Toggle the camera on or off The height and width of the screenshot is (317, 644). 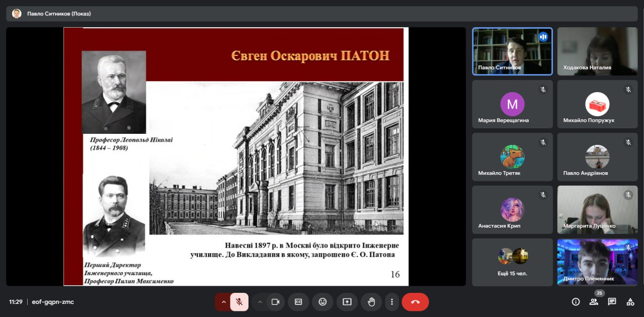275,302
